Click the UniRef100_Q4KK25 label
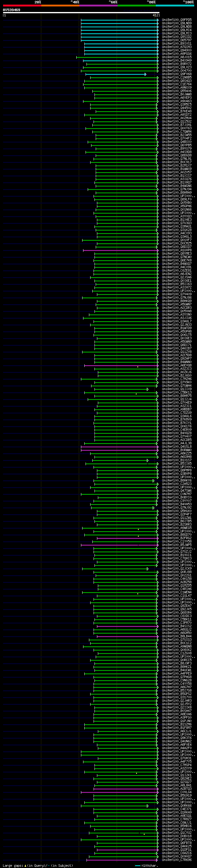197x868 pixels. pyautogui.click(x=177, y=846)
